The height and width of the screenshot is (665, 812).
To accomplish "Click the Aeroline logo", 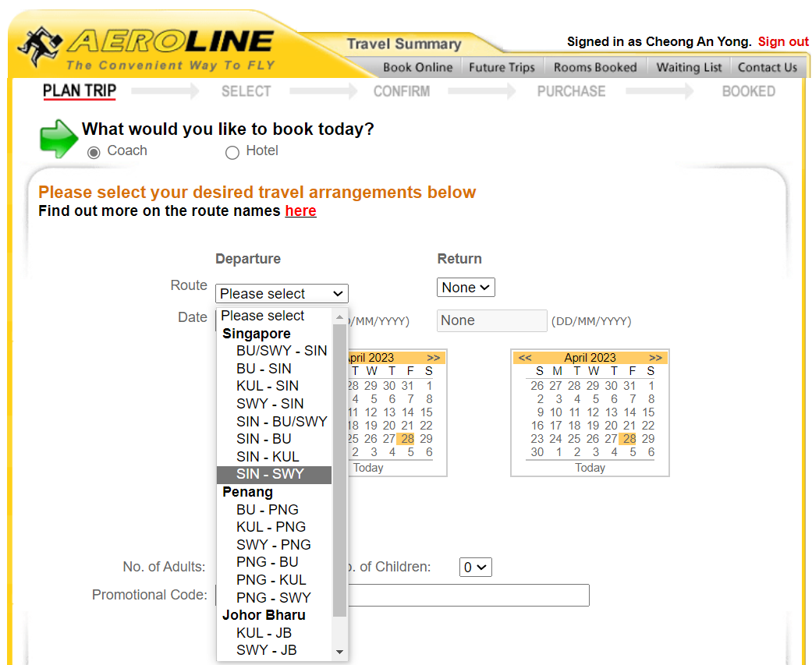I will (x=146, y=48).
